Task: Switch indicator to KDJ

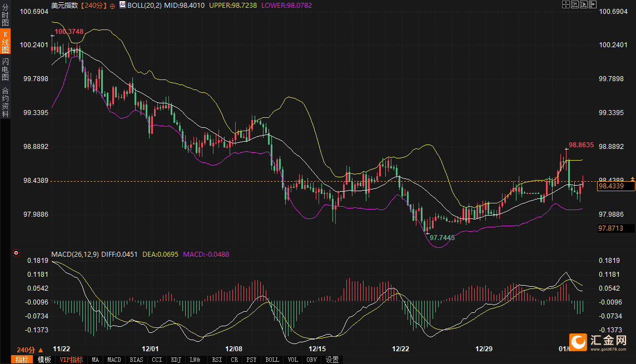Action: [x=176, y=360]
